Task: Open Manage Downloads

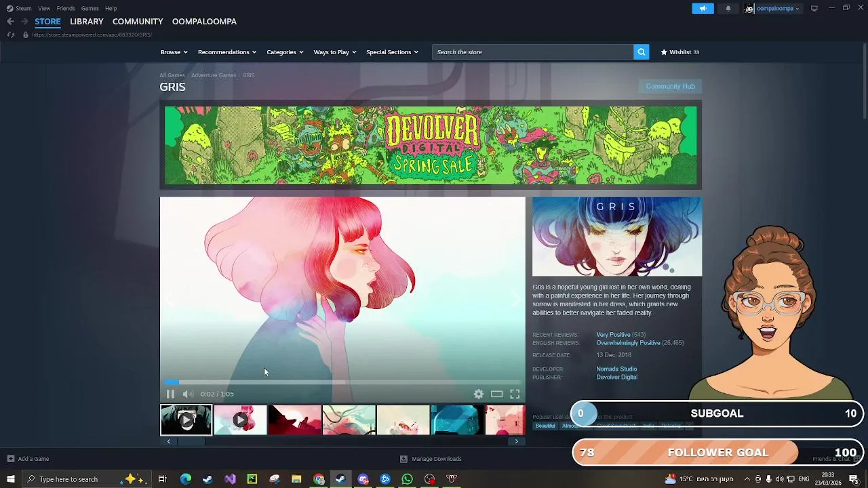Action: pos(431,459)
